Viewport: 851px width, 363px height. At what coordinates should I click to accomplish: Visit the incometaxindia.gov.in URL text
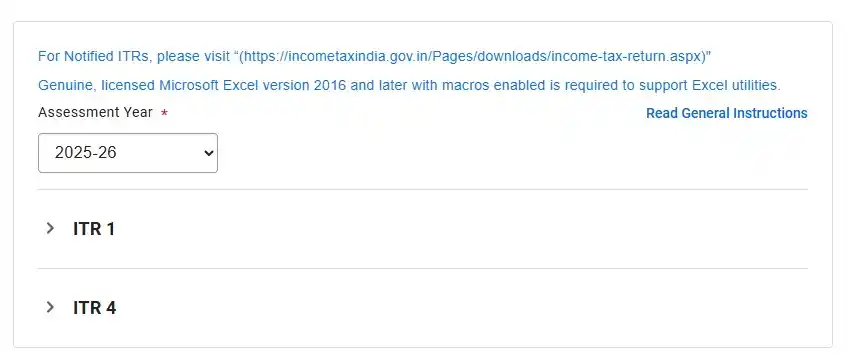[472, 56]
